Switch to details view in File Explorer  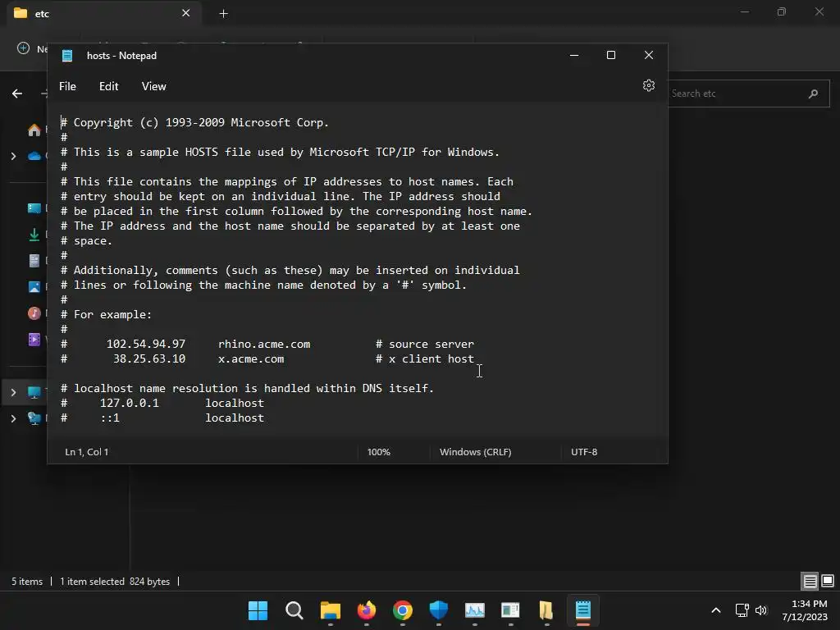point(810,581)
